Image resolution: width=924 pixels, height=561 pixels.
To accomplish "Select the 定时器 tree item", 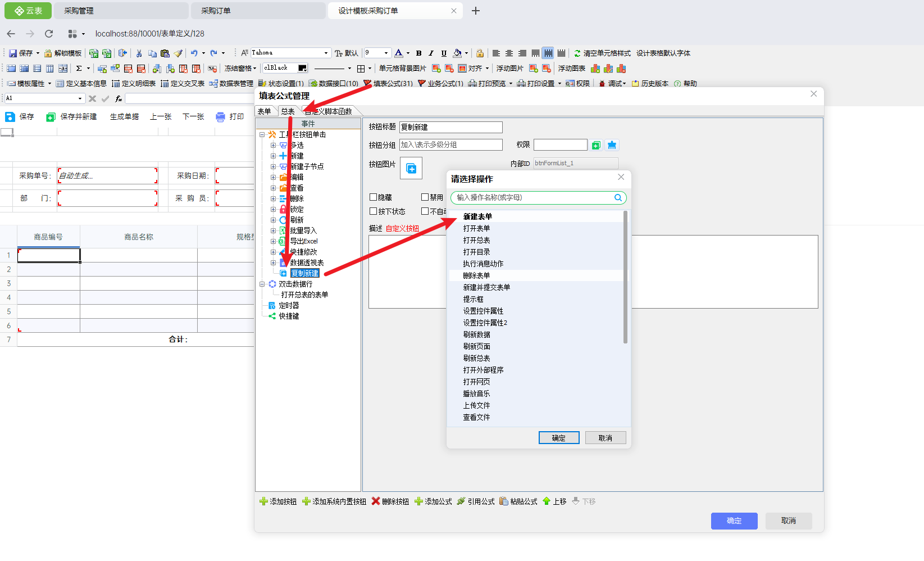I will [x=289, y=306].
